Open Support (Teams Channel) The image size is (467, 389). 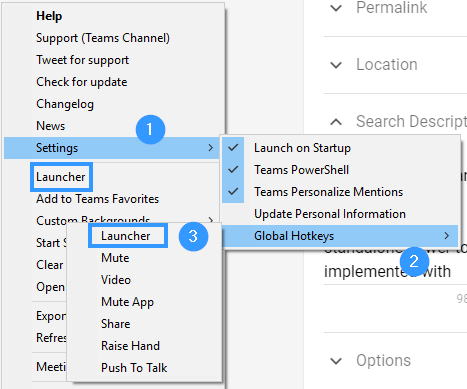pyautogui.click(x=103, y=38)
